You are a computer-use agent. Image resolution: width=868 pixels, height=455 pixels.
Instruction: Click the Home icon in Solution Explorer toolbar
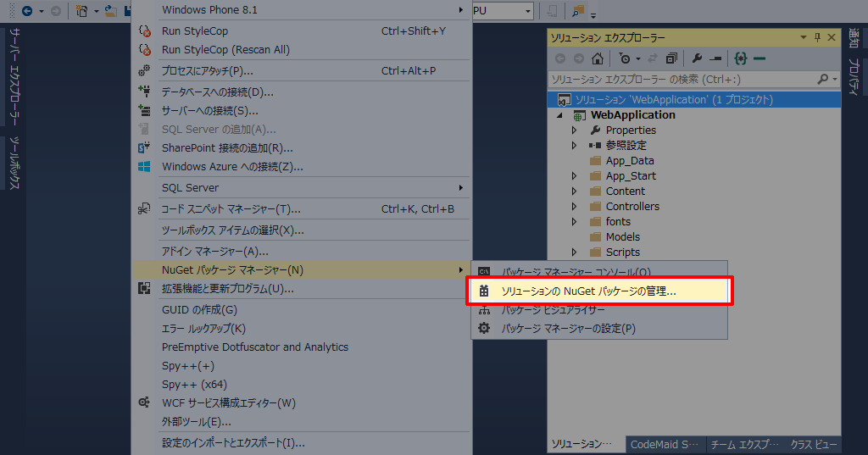(598, 58)
